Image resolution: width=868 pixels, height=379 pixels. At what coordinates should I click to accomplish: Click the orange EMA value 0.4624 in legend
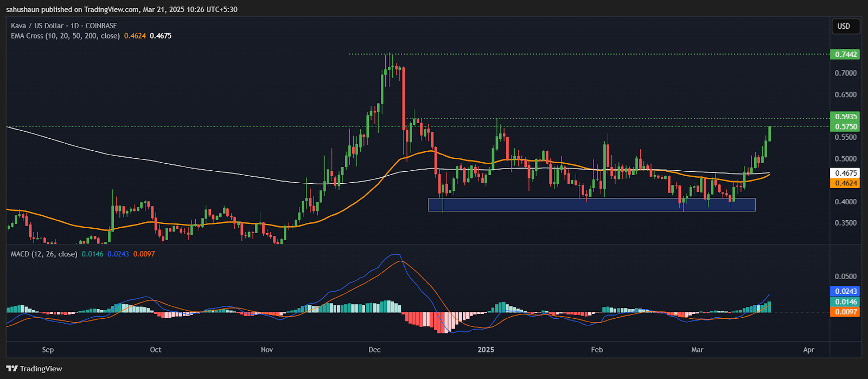pyautogui.click(x=135, y=36)
